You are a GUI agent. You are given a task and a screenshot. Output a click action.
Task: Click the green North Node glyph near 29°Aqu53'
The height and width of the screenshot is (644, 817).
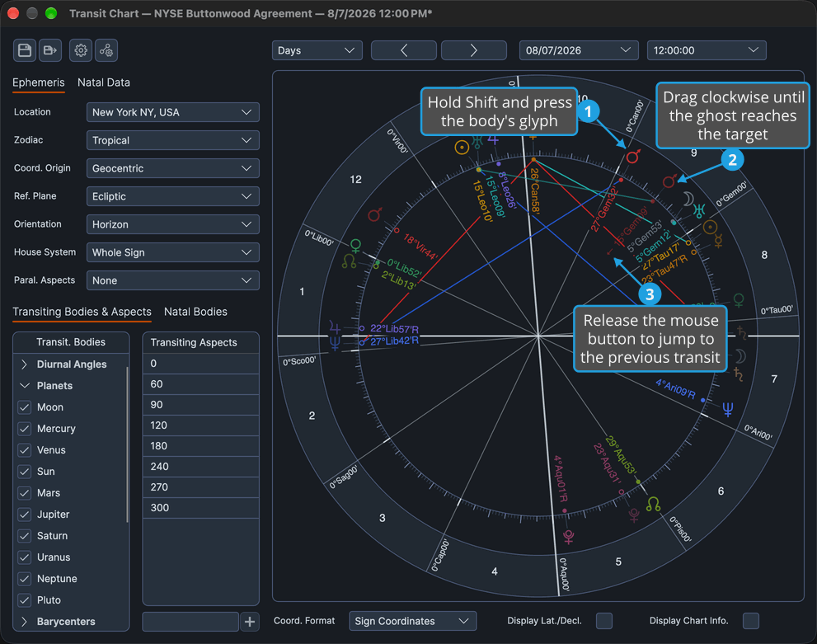[654, 504]
